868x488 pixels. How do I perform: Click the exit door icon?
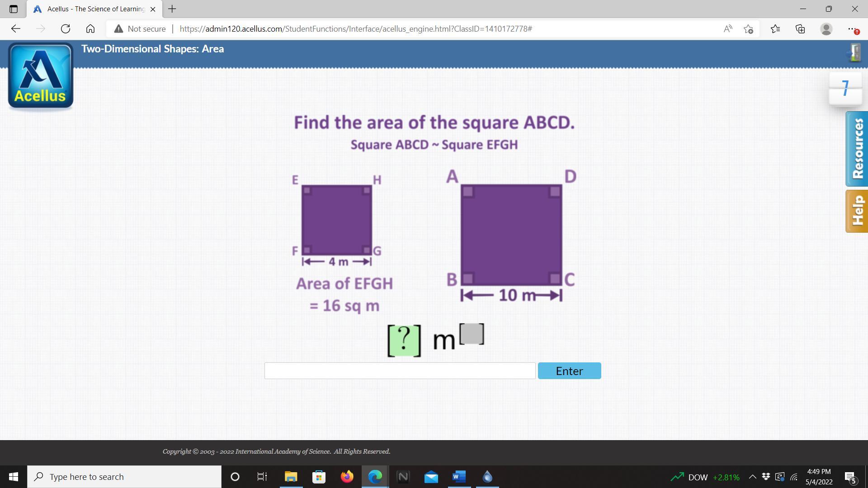(x=854, y=53)
